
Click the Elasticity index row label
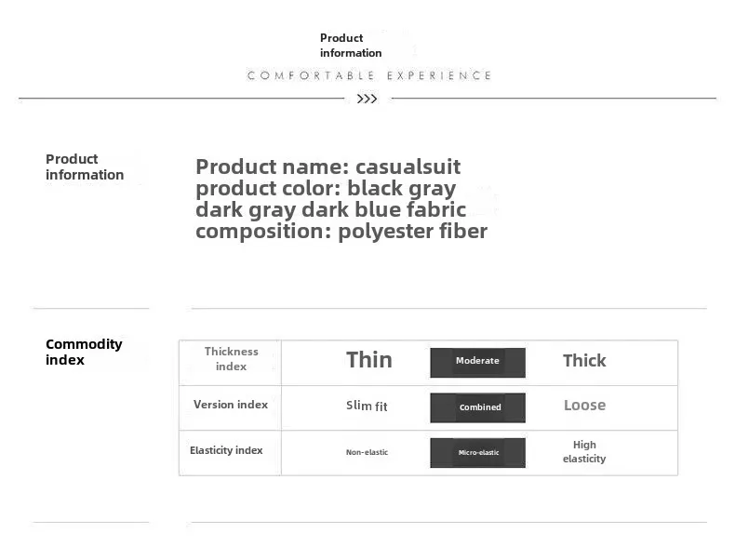click(226, 450)
